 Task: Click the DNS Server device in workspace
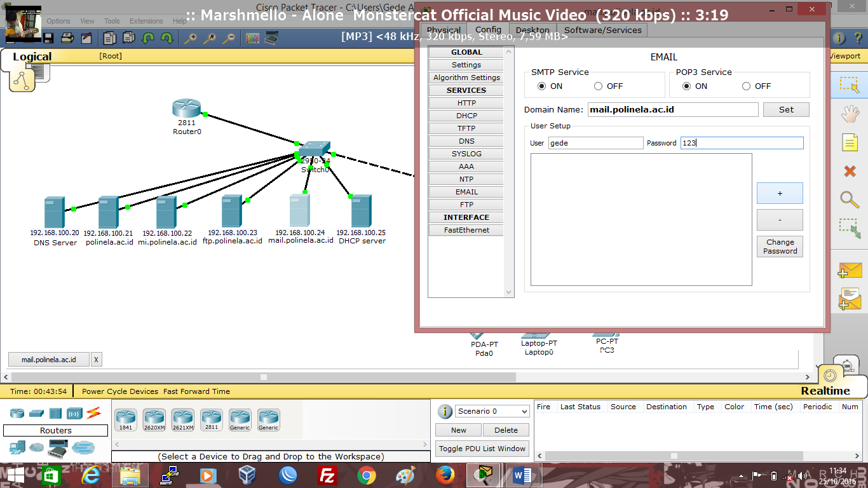pyautogui.click(x=54, y=213)
